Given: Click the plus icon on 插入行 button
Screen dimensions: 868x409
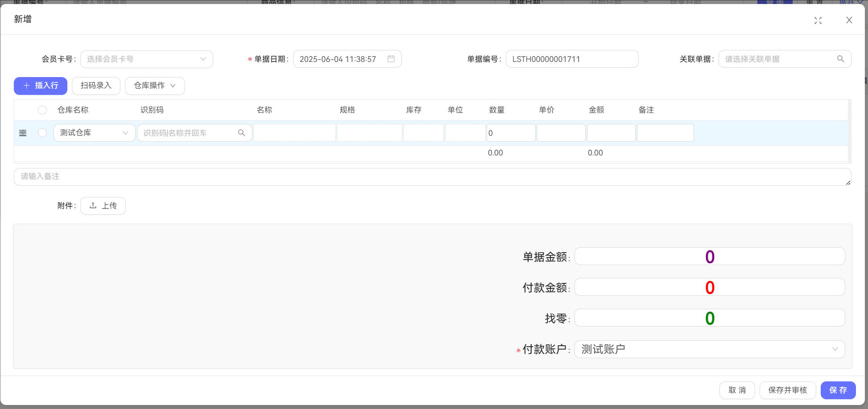Looking at the screenshot, I should click(x=26, y=86).
